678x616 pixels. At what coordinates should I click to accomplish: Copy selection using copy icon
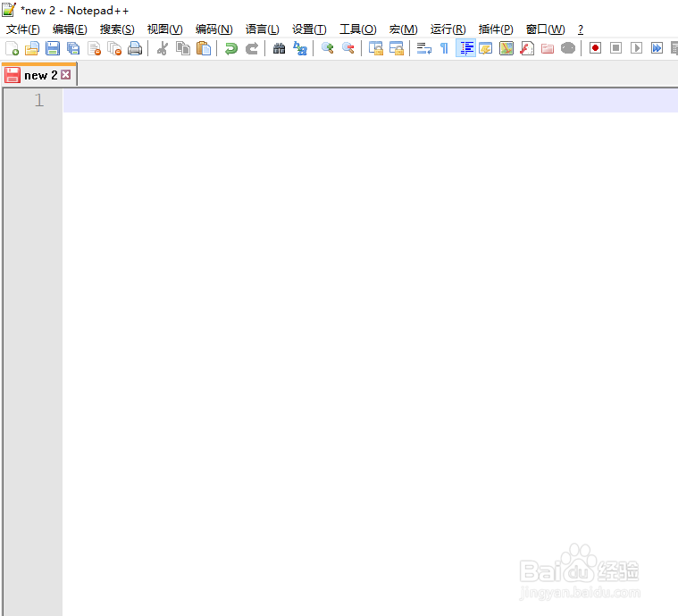[x=183, y=48]
